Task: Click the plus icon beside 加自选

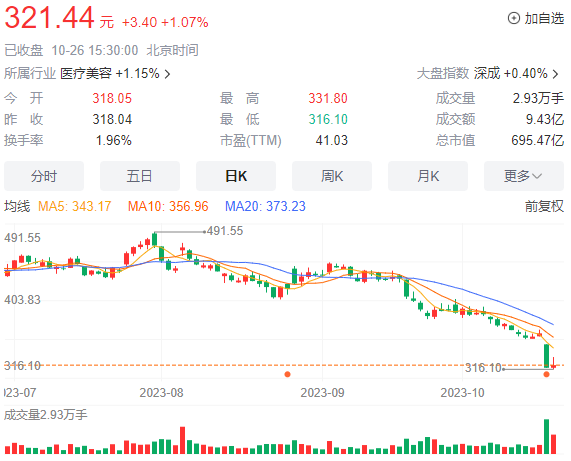Action: pos(513,18)
